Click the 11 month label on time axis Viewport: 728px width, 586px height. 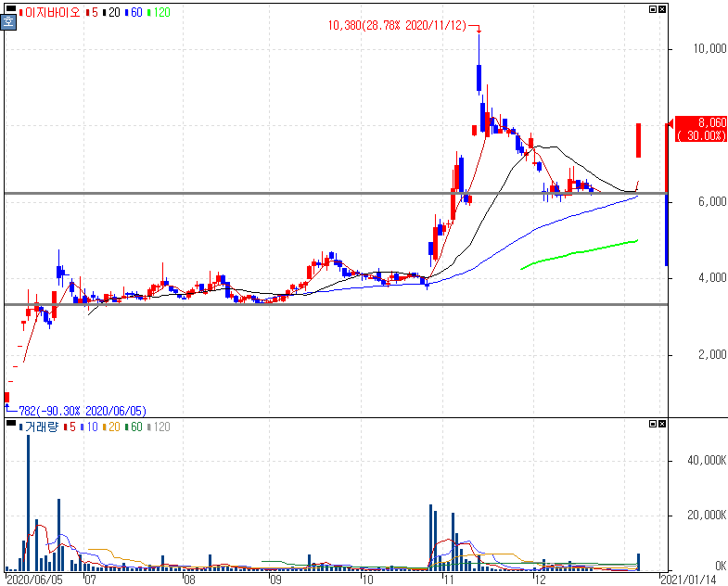(448, 580)
